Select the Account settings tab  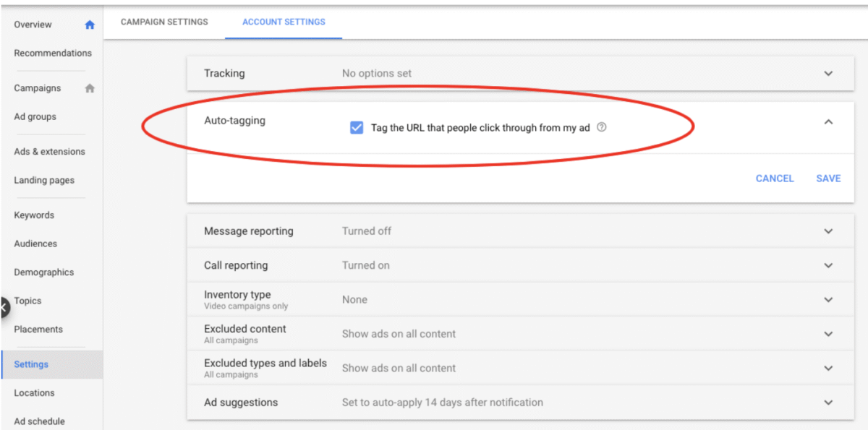(x=283, y=22)
